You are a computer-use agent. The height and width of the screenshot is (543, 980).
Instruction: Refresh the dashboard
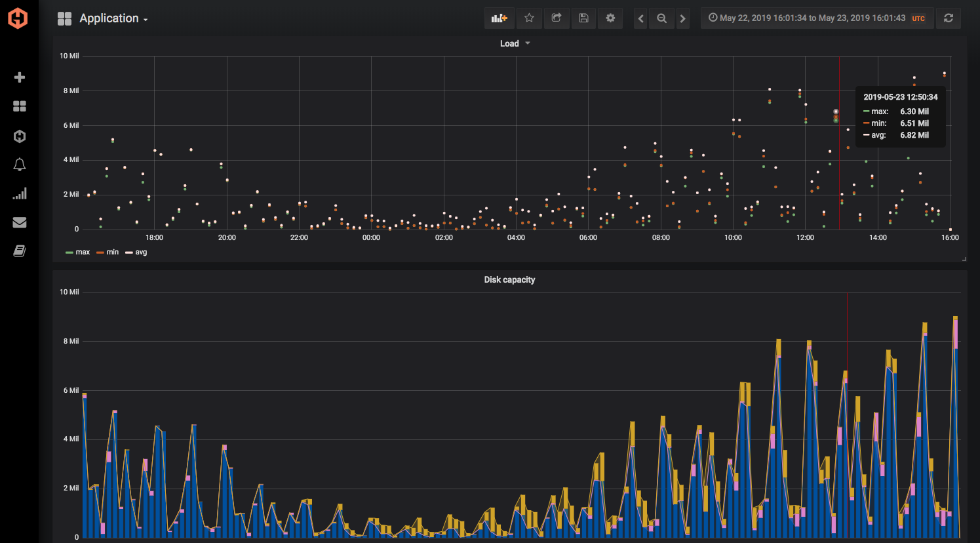(948, 18)
